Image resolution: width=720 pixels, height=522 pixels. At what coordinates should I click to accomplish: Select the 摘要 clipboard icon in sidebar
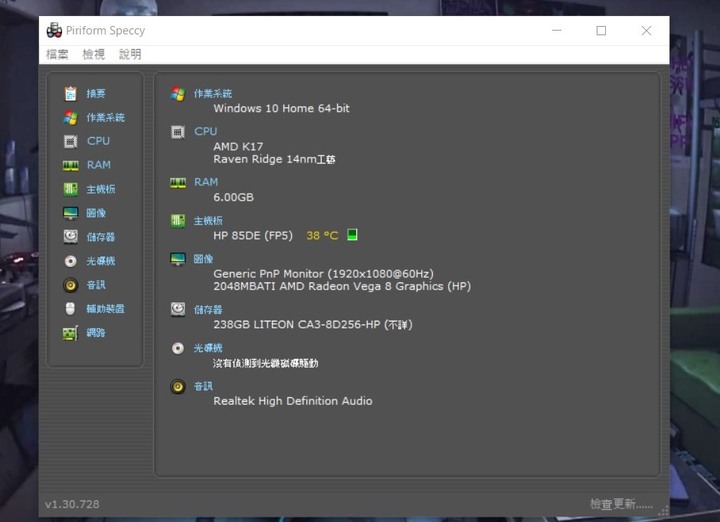click(x=70, y=94)
